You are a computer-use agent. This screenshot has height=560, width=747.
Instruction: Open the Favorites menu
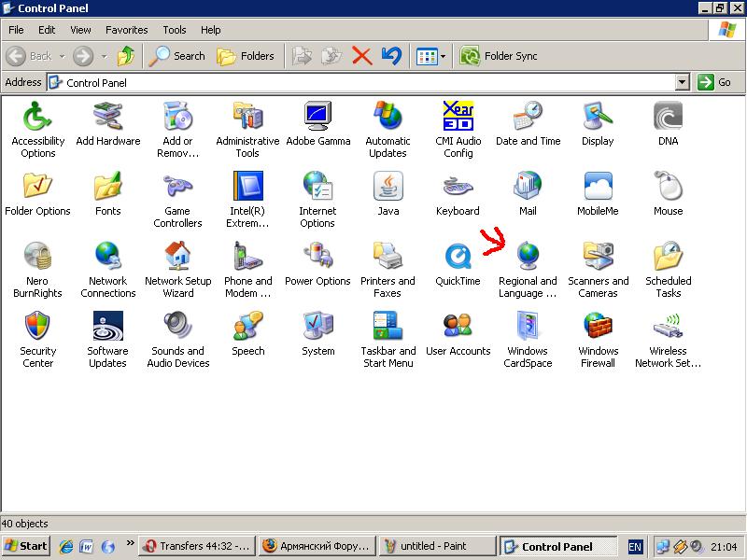pyautogui.click(x=126, y=30)
